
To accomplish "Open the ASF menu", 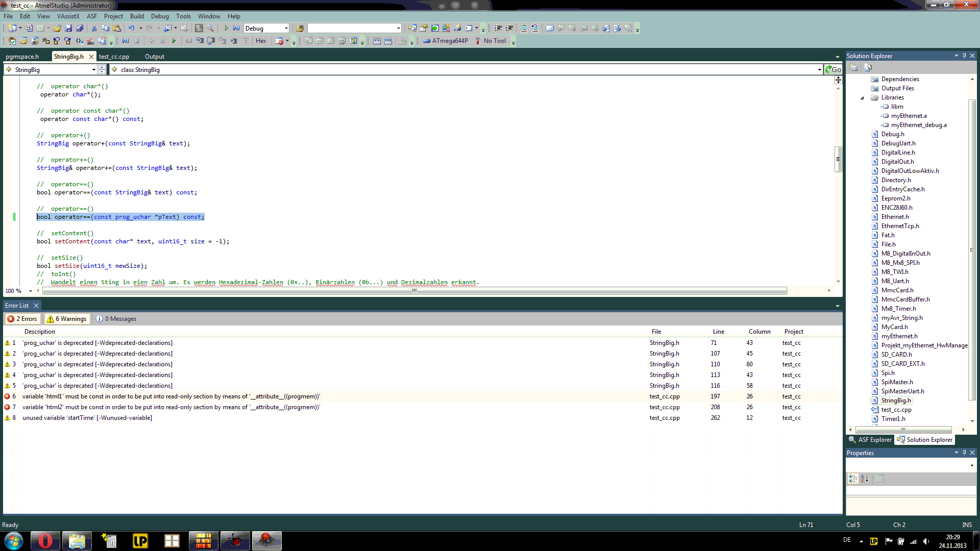I will coord(92,16).
